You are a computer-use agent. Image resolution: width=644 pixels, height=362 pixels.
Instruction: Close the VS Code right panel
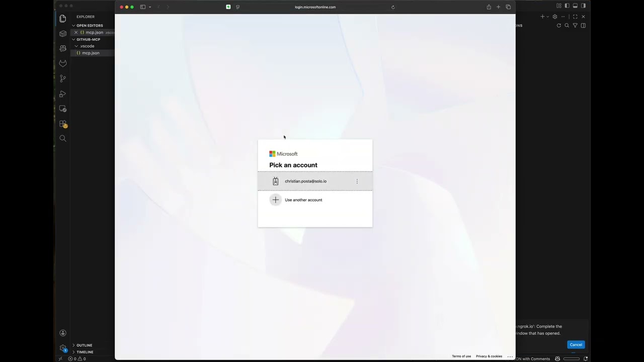coord(583,17)
